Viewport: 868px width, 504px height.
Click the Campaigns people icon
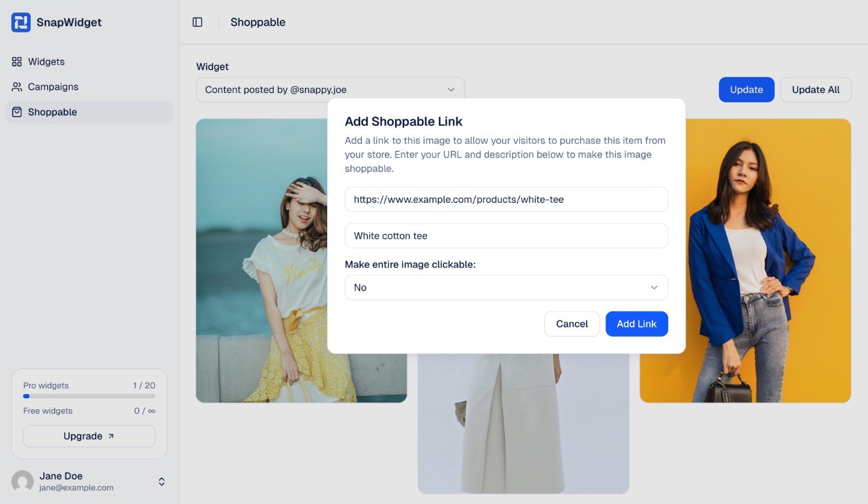coord(17,87)
